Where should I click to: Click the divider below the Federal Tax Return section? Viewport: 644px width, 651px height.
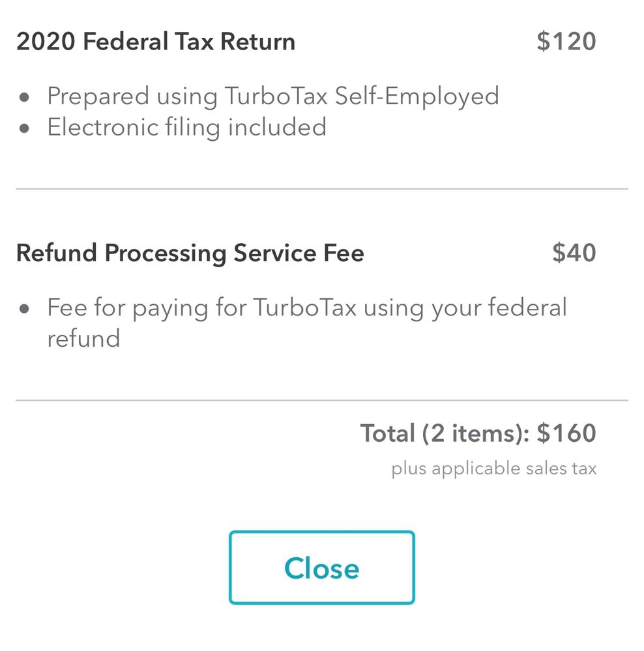click(x=321, y=189)
